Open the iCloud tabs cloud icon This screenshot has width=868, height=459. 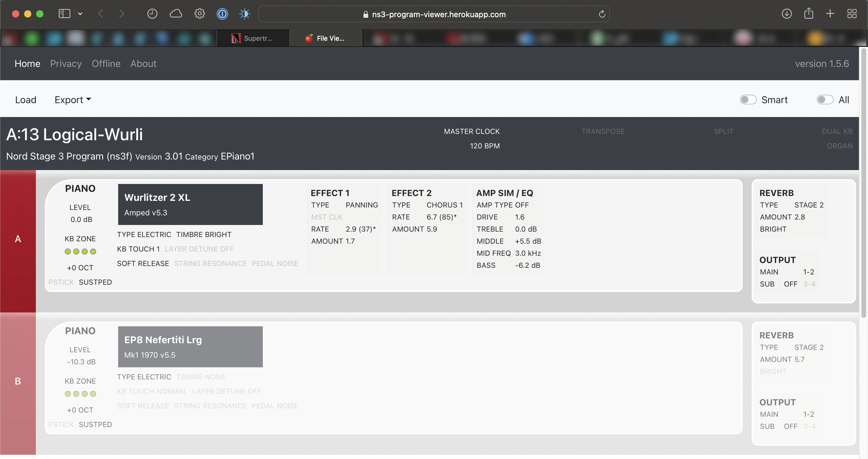point(175,14)
